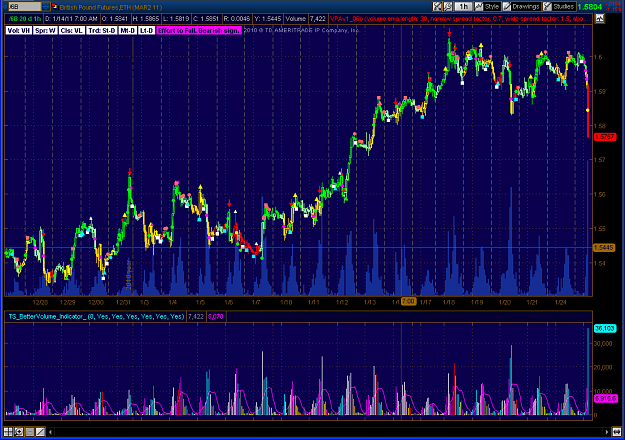Open the Studies menu

(559, 7)
